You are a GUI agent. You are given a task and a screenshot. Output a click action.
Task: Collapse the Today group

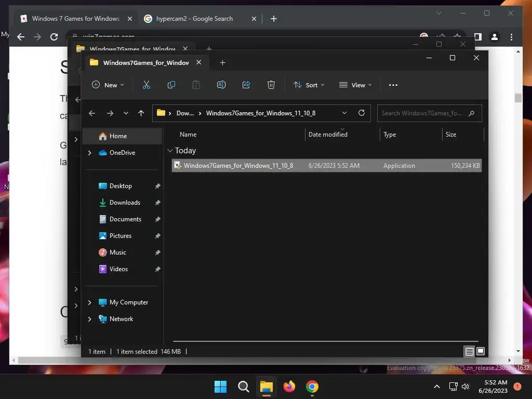coord(170,151)
